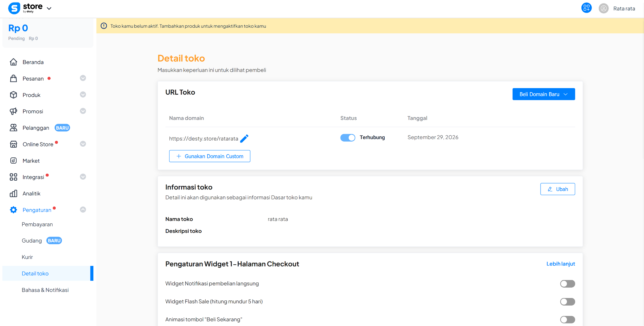The height and width of the screenshot is (326, 644).
Task: Edit store URL with pencil icon
Action: pyautogui.click(x=244, y=138)
